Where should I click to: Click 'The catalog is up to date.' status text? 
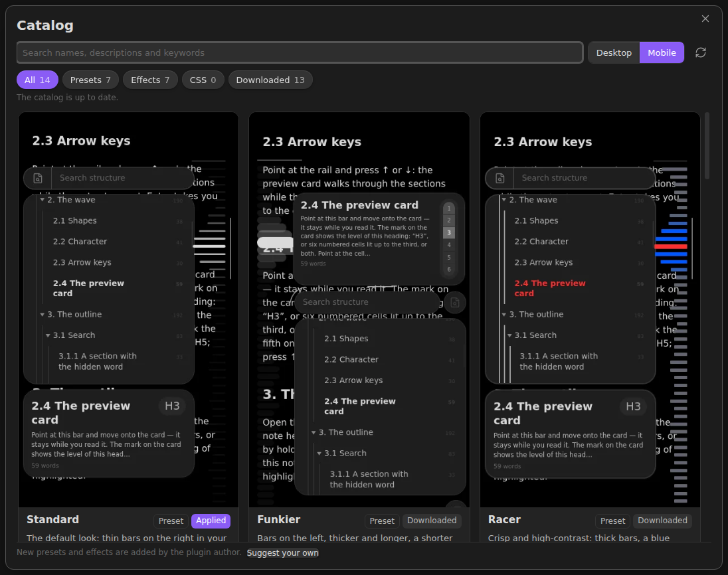coord(67,97)
